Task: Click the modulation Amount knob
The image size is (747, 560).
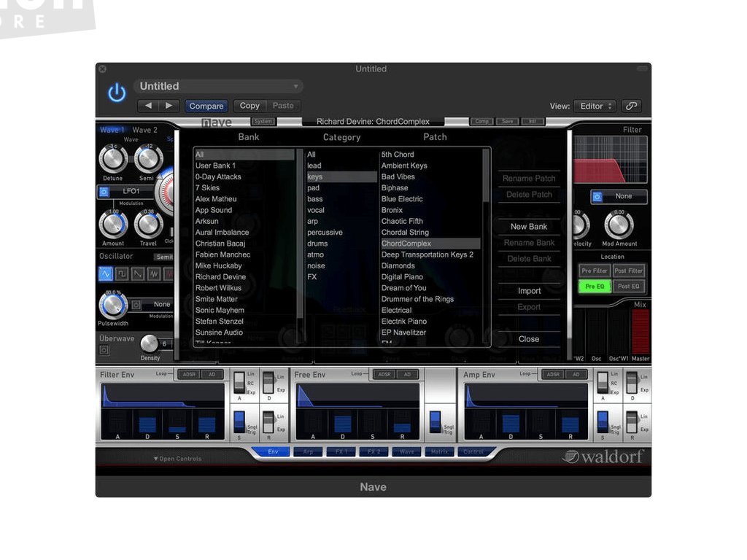Action: (113, 225)
